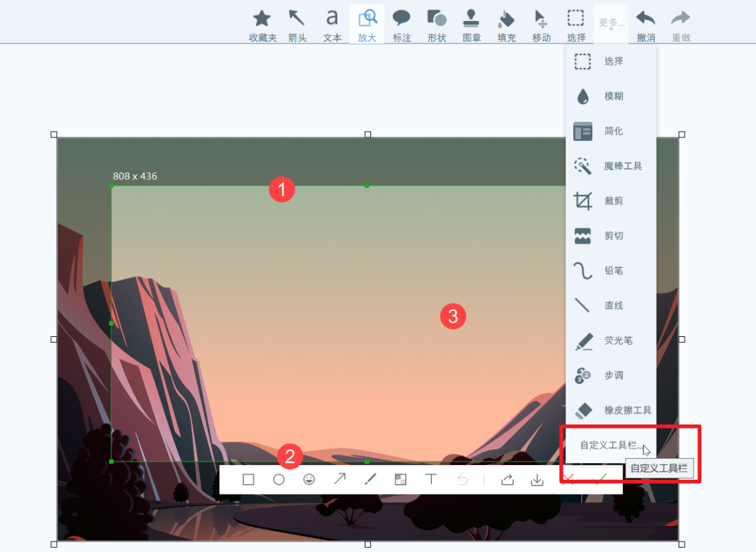Viewport: 756px width, 552px height.
Task: Choose 模糊 blur from the menu
Action: 611,96
